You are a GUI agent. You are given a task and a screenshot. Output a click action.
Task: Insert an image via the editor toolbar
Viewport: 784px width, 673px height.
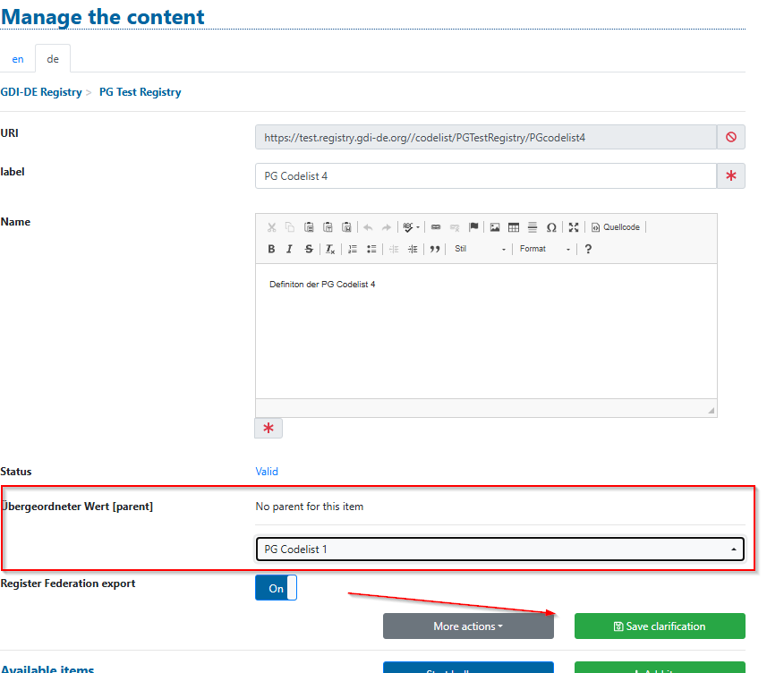click(x=494, y=227)
